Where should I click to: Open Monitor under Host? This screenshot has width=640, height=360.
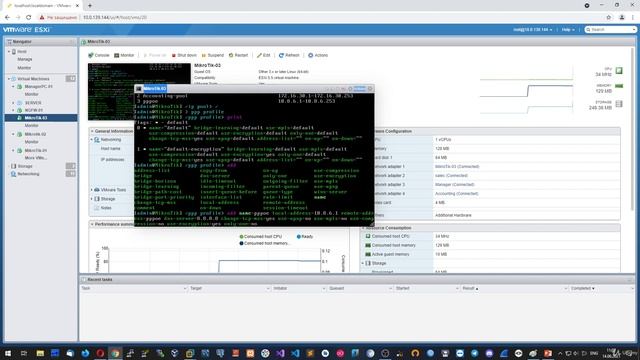[24, 68]
